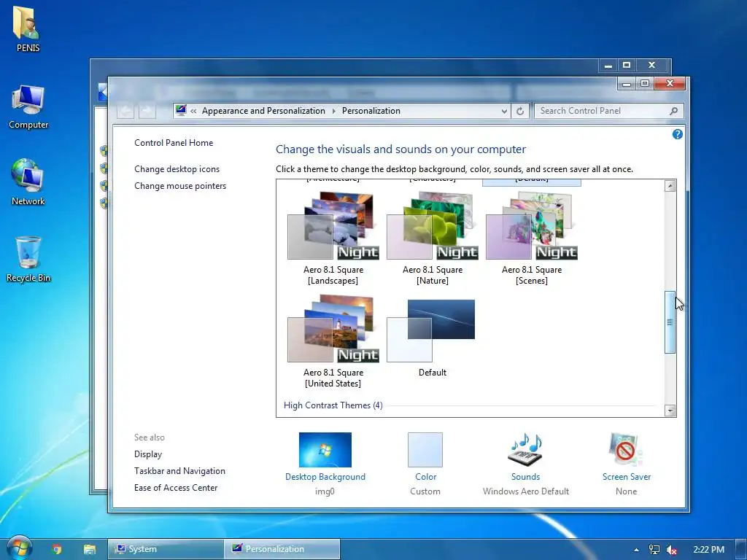Click the double-chevron breadcrumb overflow
747x560 pixels.
(193, 111)
